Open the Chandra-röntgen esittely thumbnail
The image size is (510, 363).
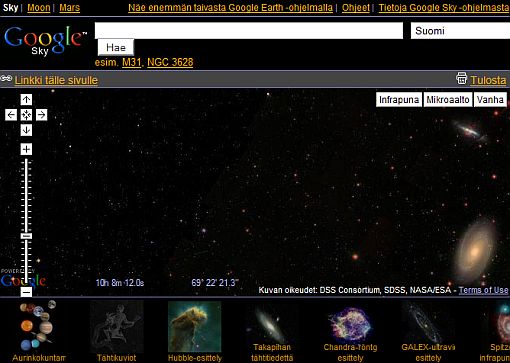coord(350,331)
